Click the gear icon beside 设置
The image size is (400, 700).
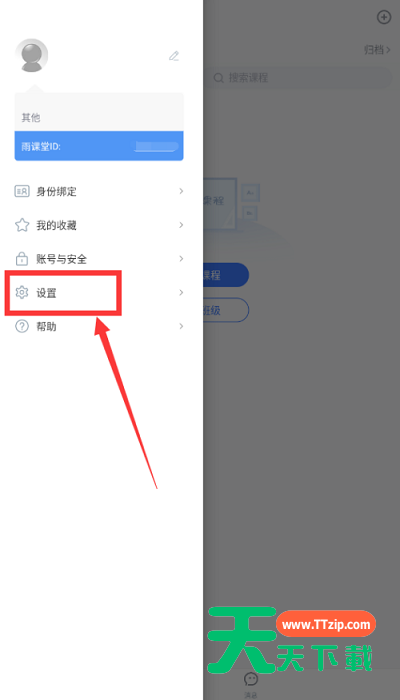(22, 293)
